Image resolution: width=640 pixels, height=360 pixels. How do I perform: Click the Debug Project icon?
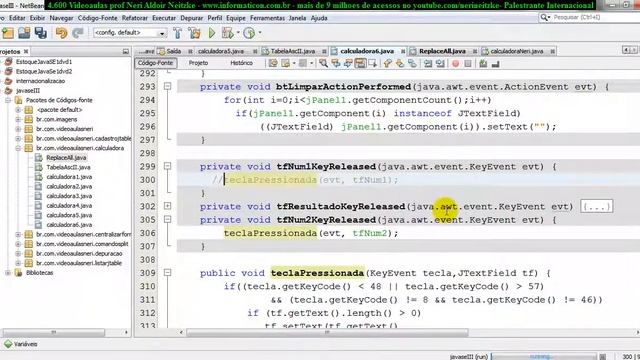tap(227, 33)
